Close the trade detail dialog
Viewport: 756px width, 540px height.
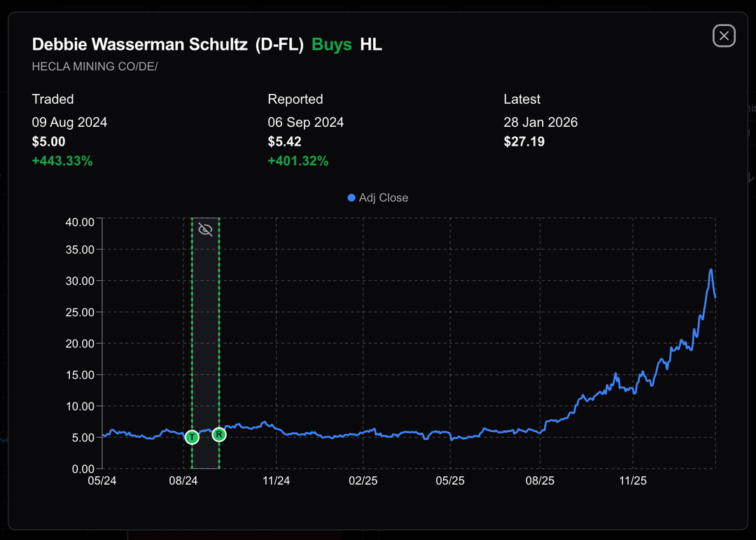coord(724,36)
